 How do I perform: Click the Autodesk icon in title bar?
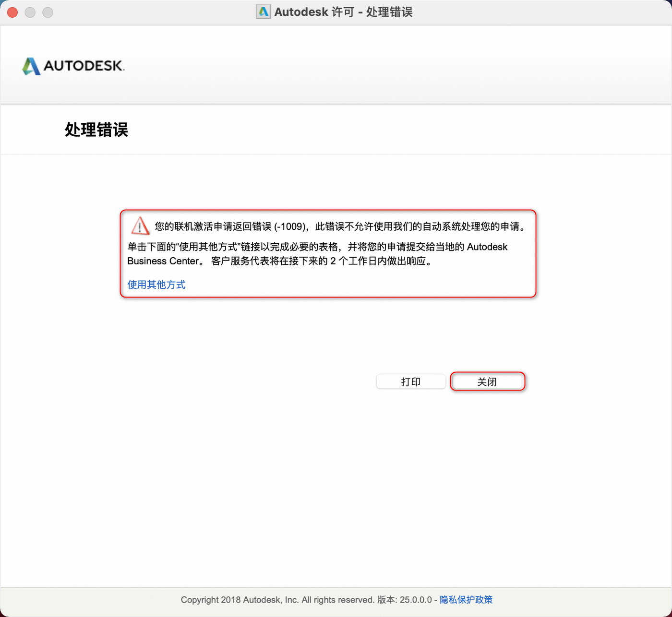pyautogui.click(x=264, y=12)
